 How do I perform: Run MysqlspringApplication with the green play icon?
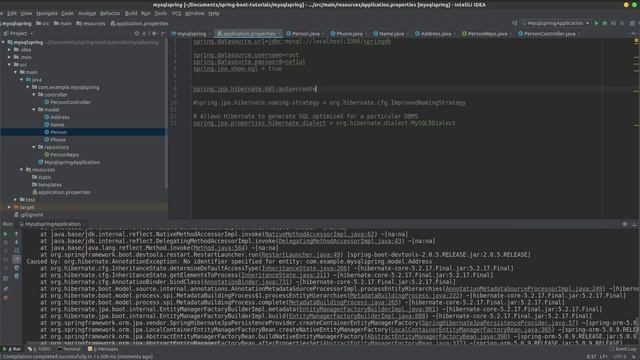pyautogui.click(x=596, y=24)
